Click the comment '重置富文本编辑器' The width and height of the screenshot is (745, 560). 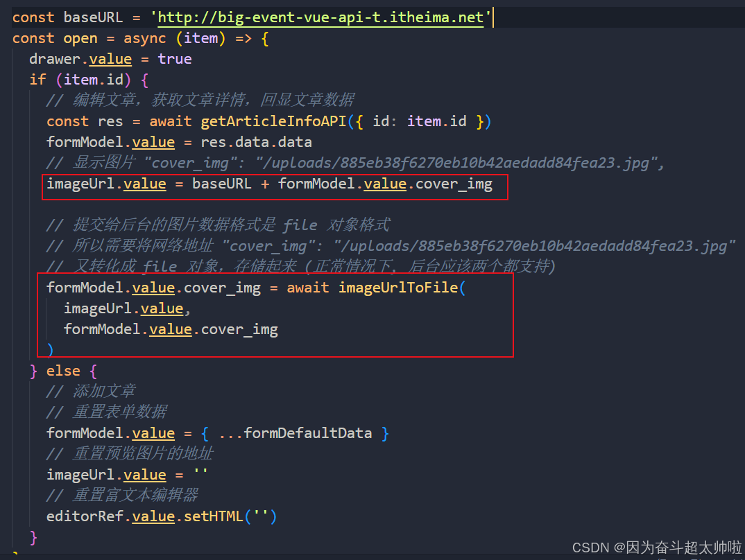[122, 495]
